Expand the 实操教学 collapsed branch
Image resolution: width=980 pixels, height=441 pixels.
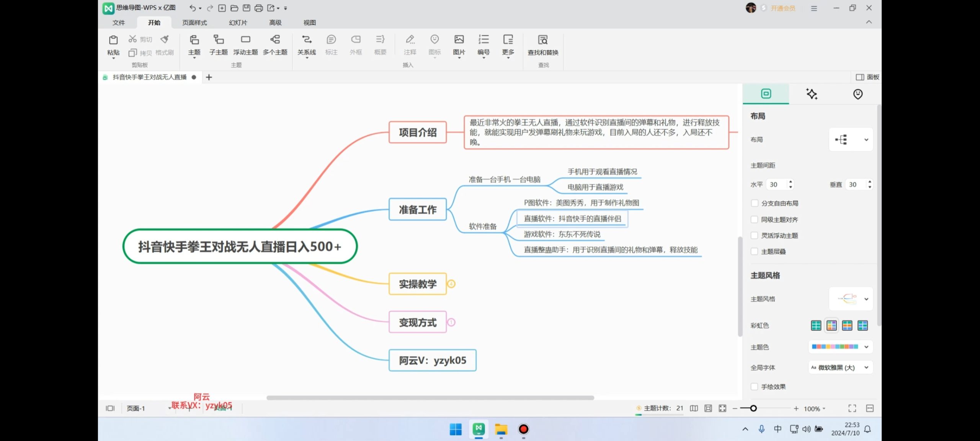click(x=452, y=284)
